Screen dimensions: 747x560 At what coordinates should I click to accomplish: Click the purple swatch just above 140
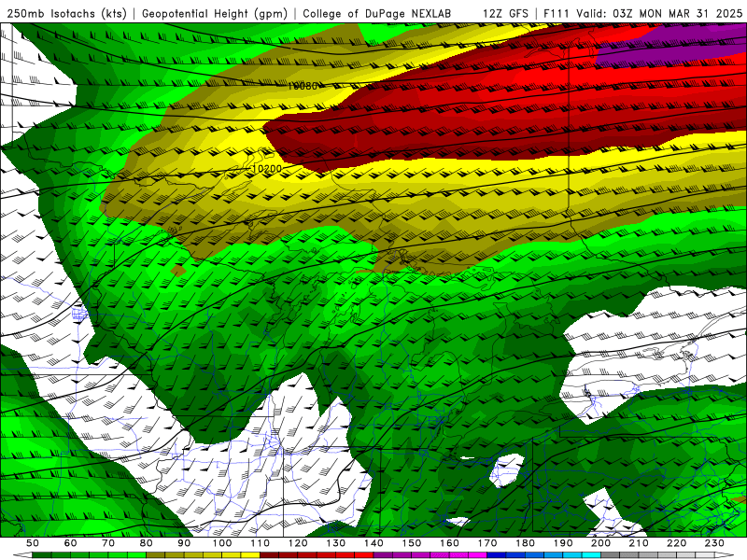pyautogui.click(x=383, y=554)
